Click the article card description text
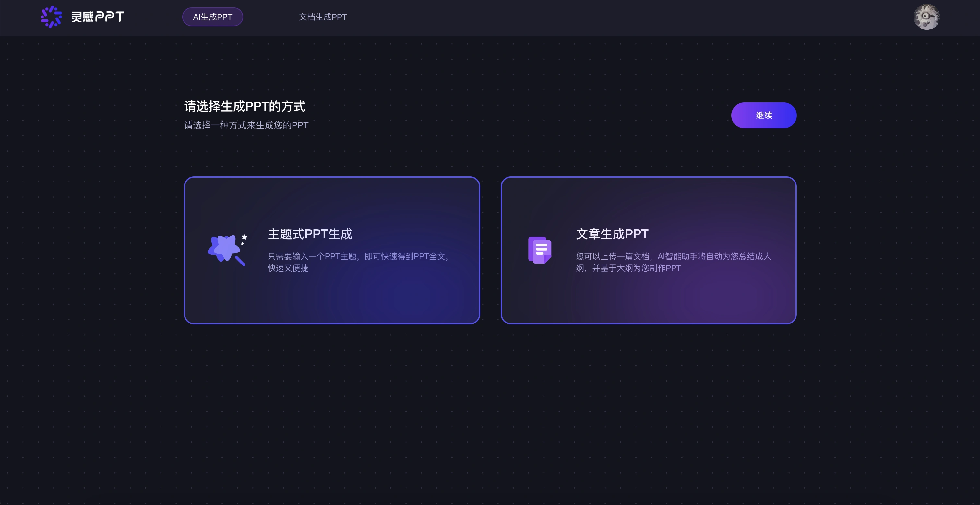The image size is (980, 505). [x=673, y=263]
